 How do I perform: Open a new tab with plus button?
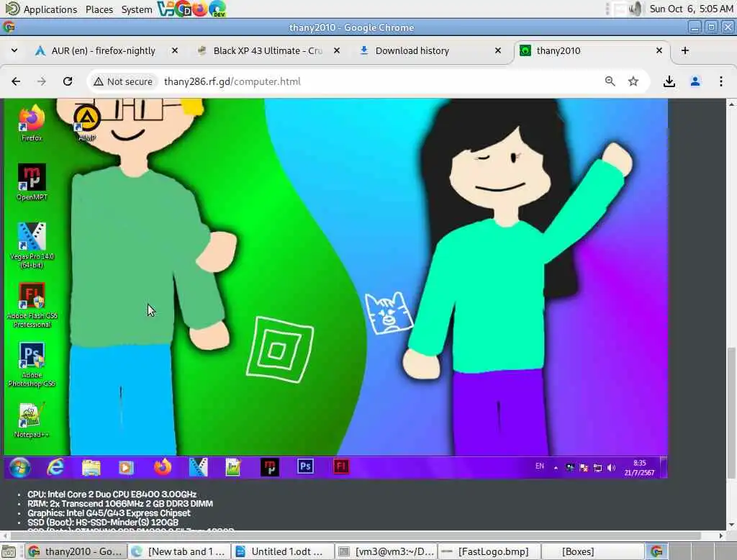(x=685, y=50)
